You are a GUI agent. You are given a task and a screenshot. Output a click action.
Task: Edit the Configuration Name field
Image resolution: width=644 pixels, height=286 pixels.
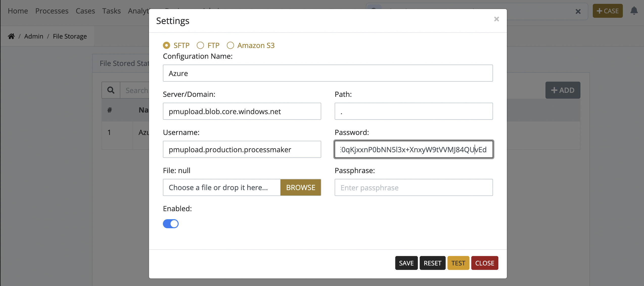tap(328, 73)
